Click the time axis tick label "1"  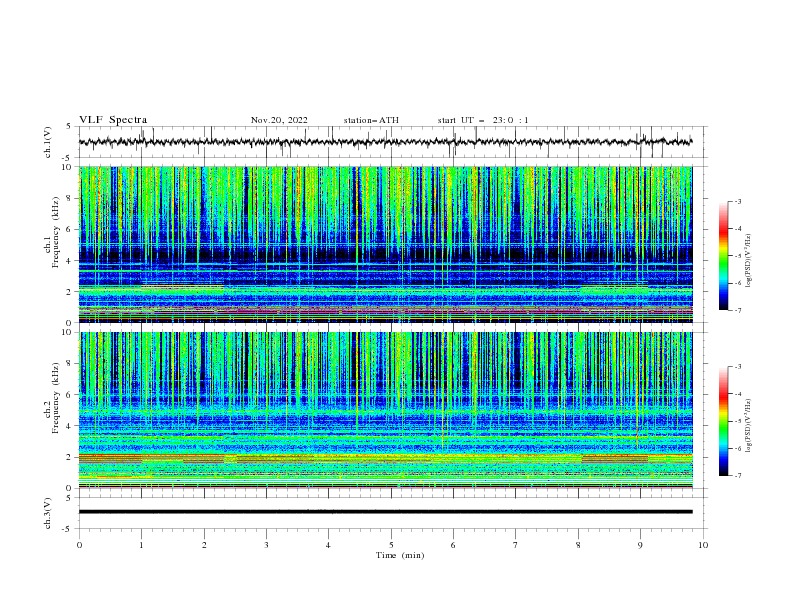(141, 545)
